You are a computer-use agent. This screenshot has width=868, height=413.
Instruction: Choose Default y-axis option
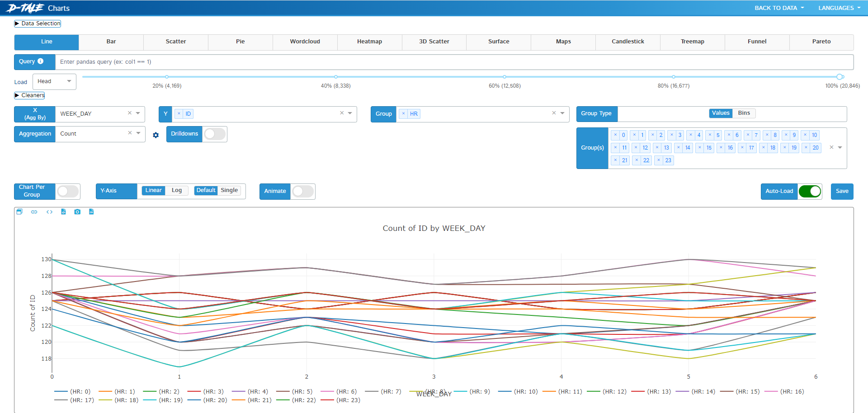coord(206,190)
